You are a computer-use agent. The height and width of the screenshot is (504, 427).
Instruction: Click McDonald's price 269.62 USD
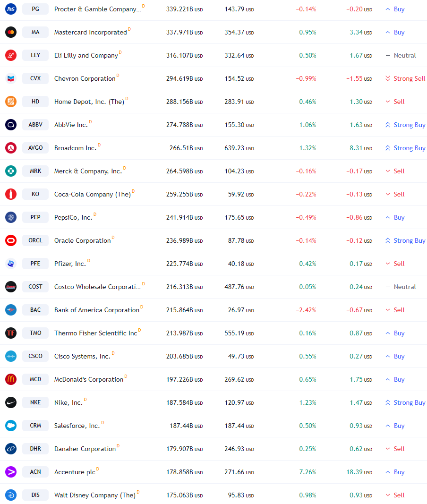coord(239,380)
